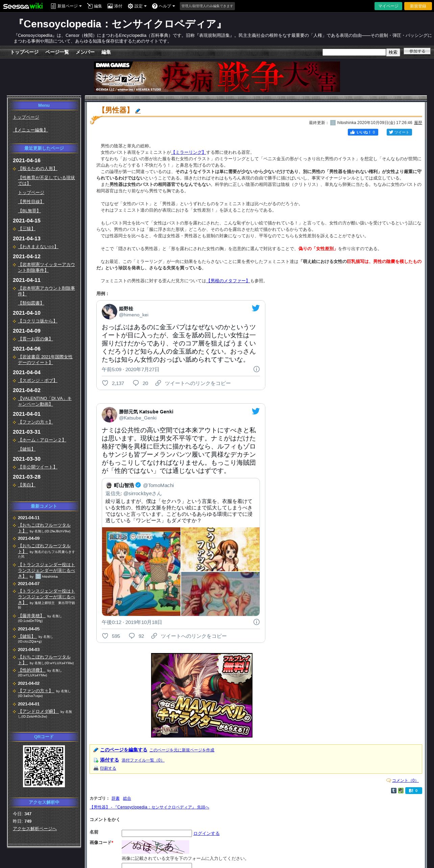Open the 辞書 category link

pyautogui.click(x=116, y=798)
